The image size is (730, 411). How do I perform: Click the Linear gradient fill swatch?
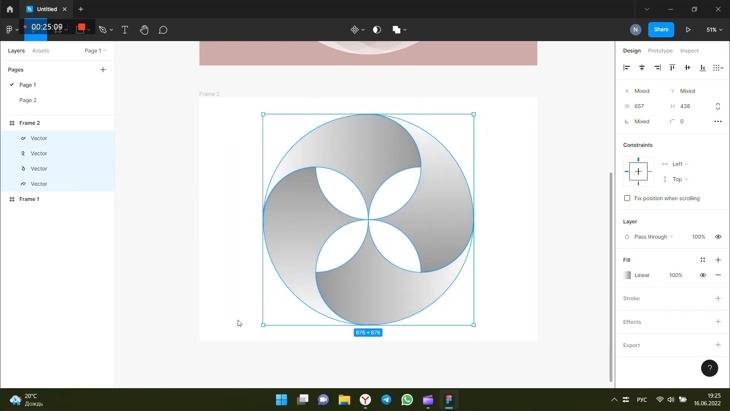point(627,275)
